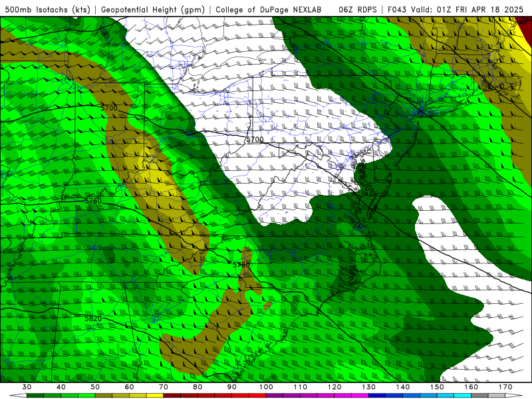This screenshot has height=399, width=532.
Task: Click the 'F043' forecast hour text
Action: 398,9
